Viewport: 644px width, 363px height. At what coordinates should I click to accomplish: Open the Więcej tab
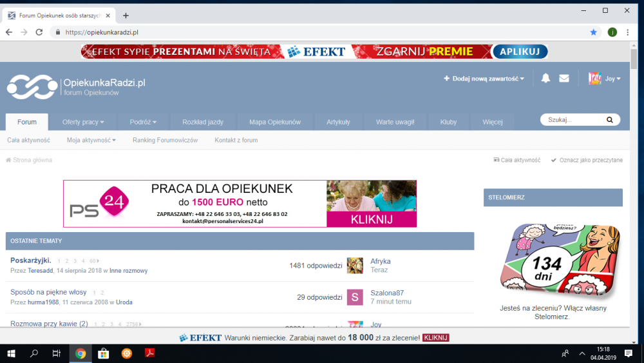493,122
